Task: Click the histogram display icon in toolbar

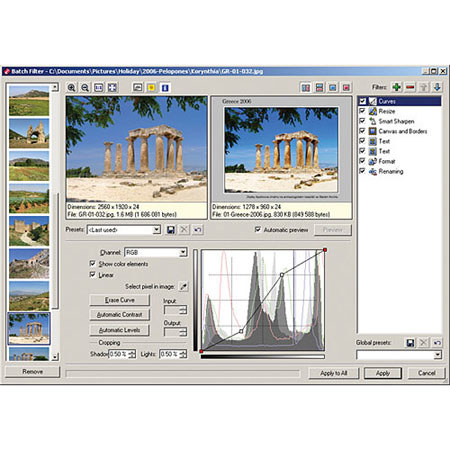Action: tap(138, 87)
